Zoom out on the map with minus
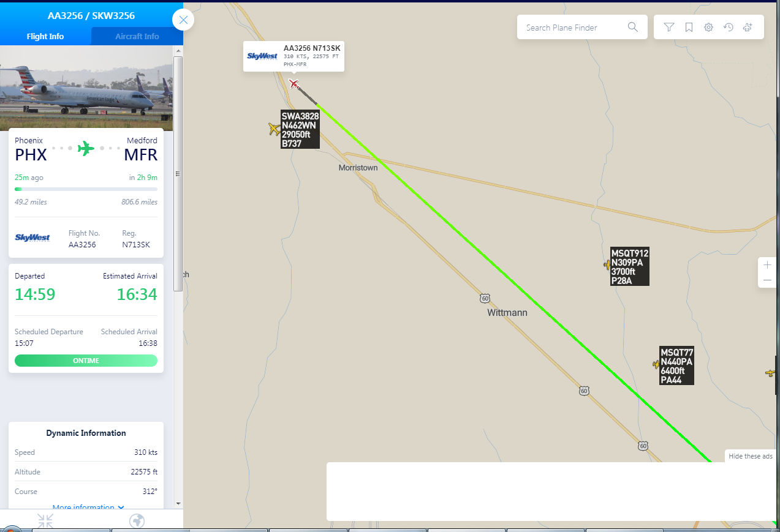 tap(767, 280)
